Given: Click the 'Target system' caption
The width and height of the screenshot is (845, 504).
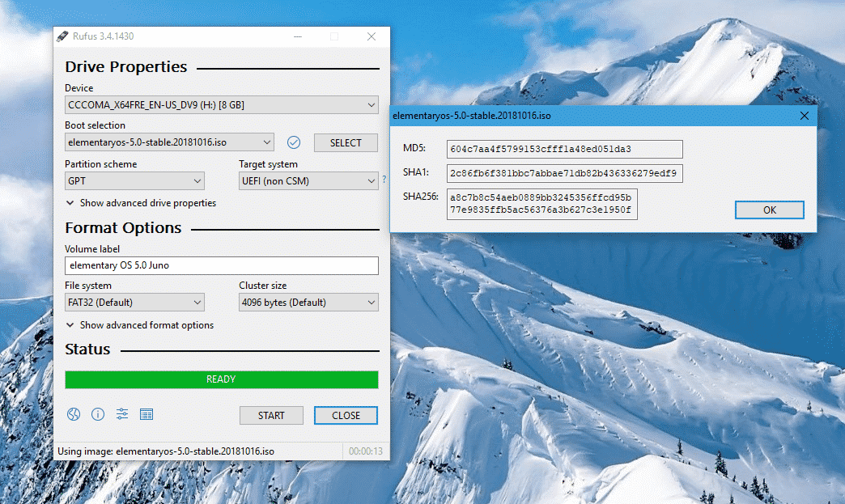Looking at the screenshot, I should (x=269, y=163).
